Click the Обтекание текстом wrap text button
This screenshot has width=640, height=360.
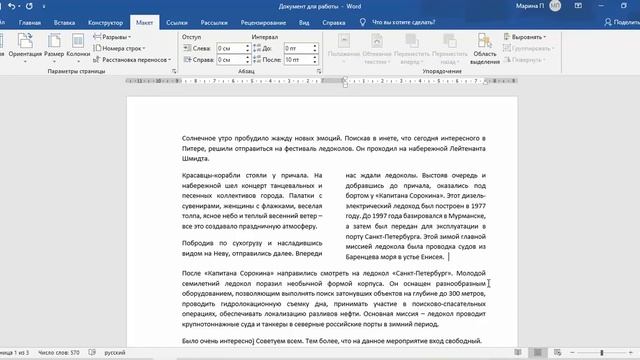click(377, 49)
